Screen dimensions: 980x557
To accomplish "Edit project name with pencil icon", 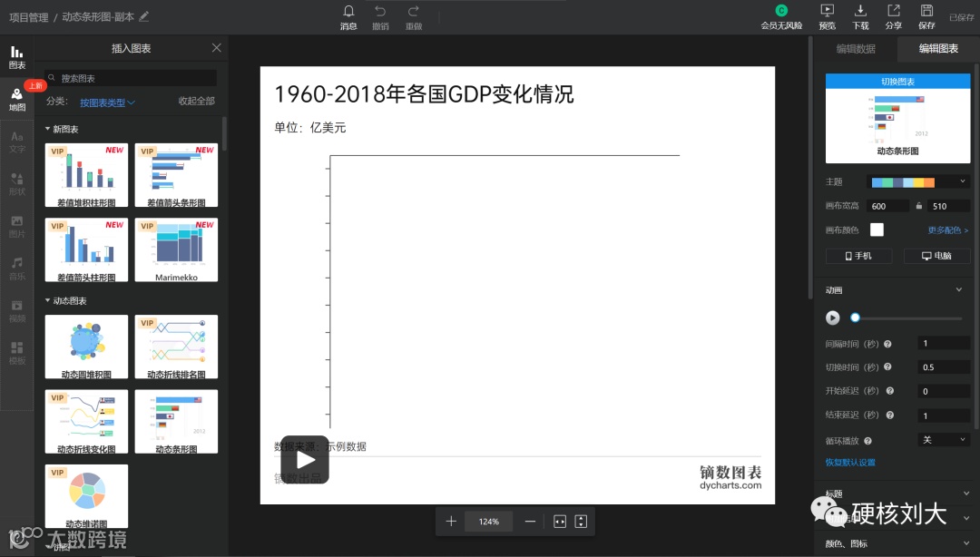I will click(143, 16).
